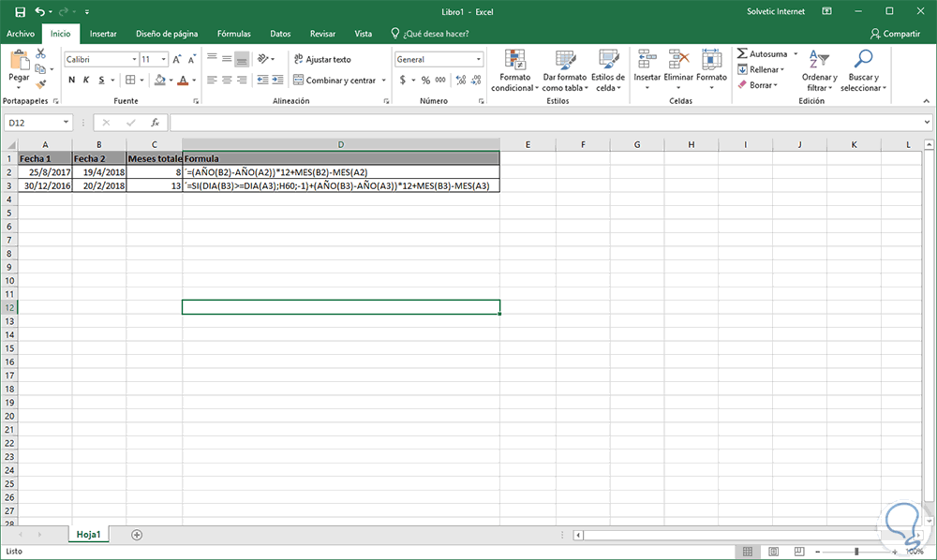The image size is (937, 560).
Task: Toggle right text alignment
Action: click(x=242, y=80)
